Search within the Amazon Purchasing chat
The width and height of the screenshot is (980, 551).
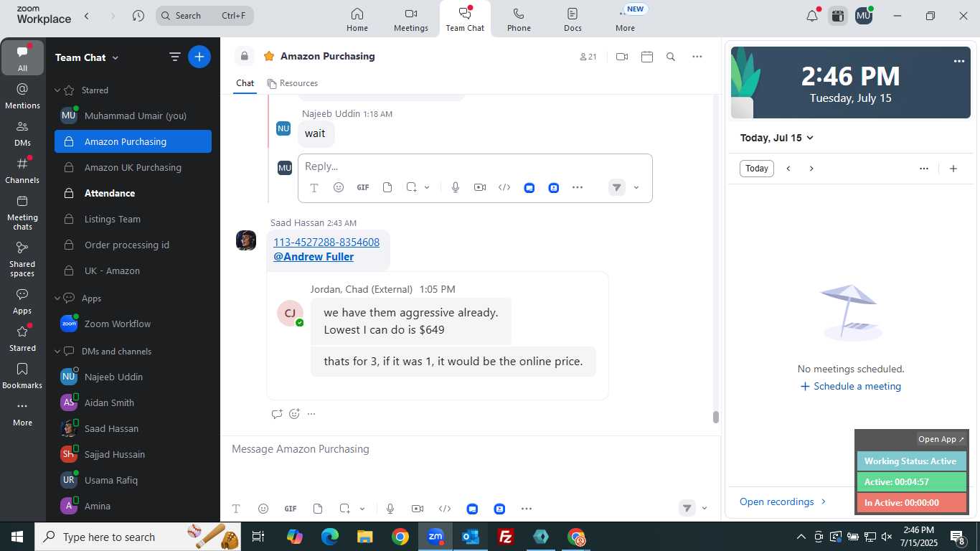click(671, 57)
